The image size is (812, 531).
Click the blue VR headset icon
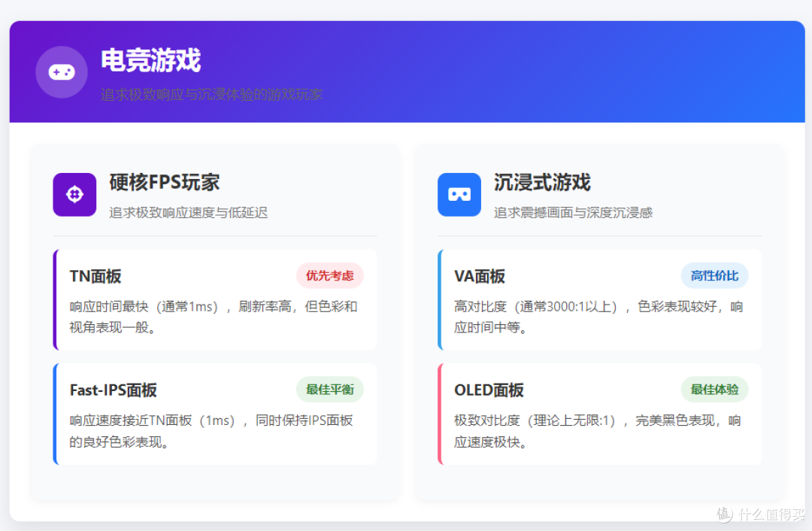459,194
